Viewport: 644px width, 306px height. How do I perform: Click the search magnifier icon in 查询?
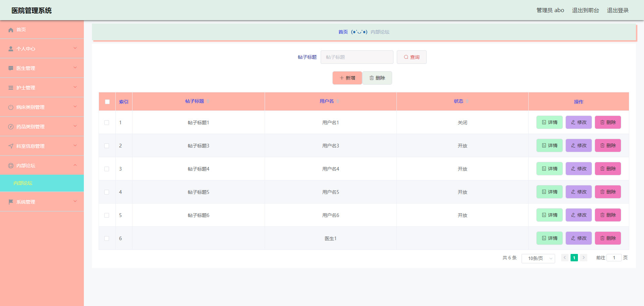[406, 57]
